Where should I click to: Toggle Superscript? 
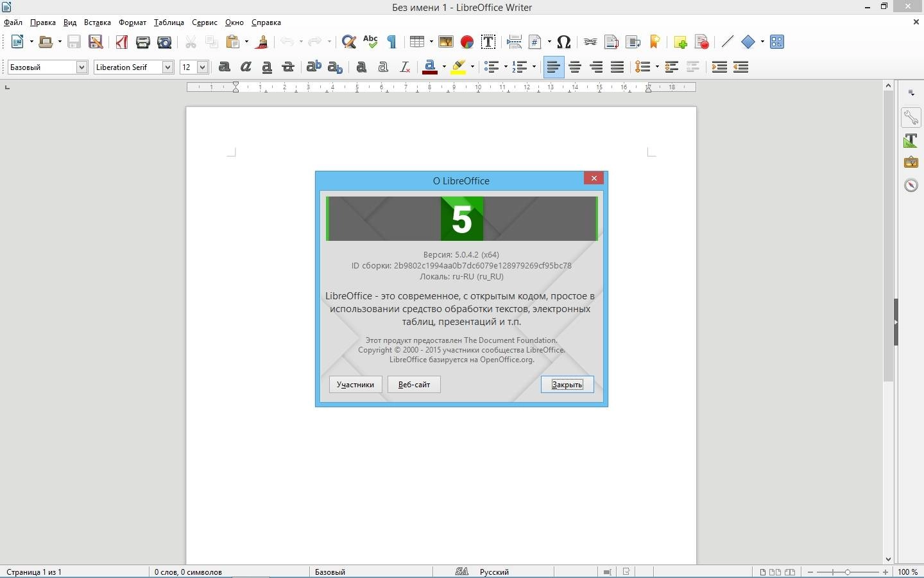(x=314, y=67)
